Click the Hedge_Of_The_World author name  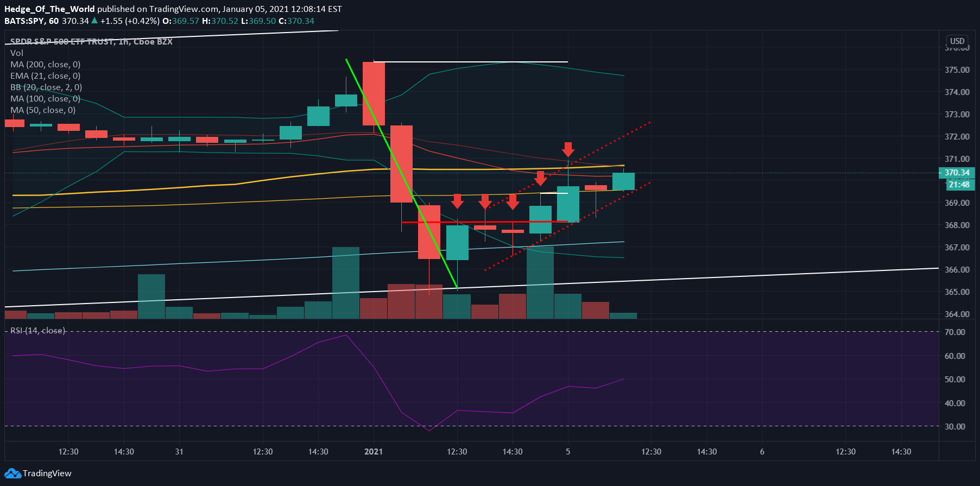coord(49,9)
